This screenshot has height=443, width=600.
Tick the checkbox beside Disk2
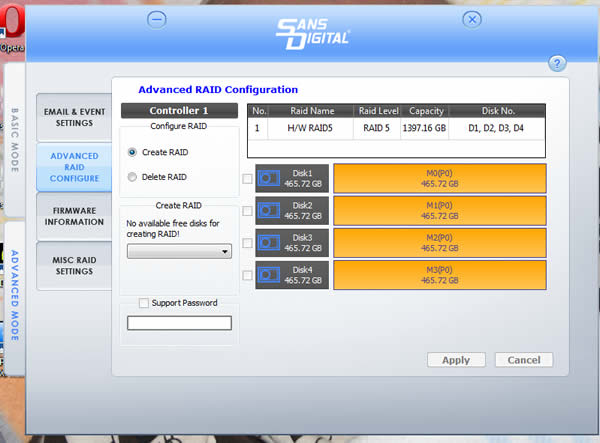click(248, 211)
